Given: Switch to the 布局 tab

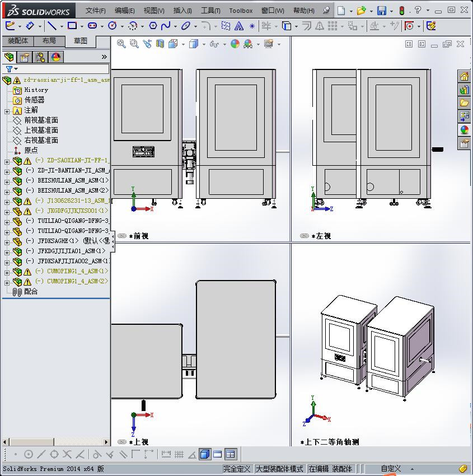Looking at the screenshot, I should 49,41.
